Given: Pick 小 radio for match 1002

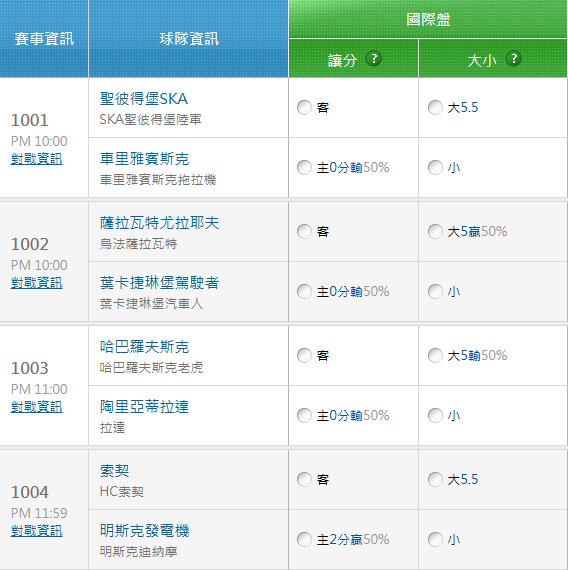Looking at the screenshot, I should pos(435,292).
